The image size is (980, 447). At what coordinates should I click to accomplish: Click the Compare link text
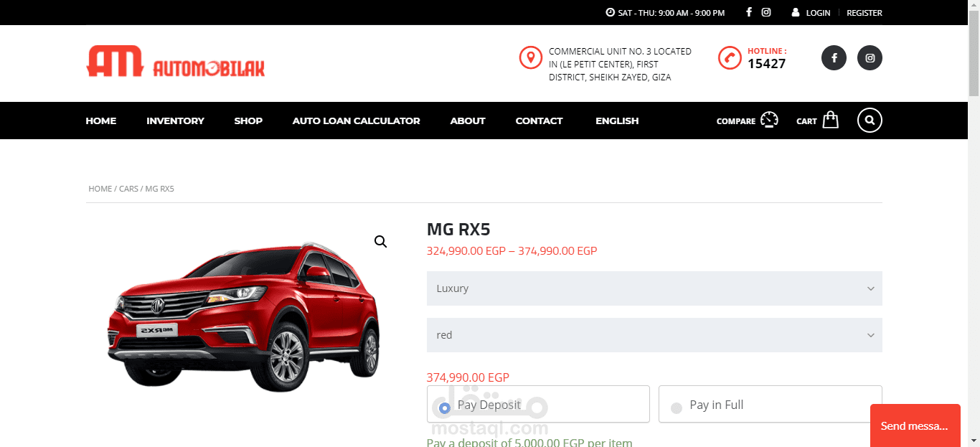point(736,121)
